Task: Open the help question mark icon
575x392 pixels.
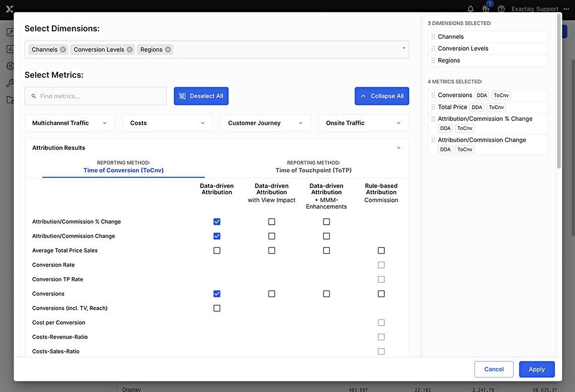Action: (501, 9)
